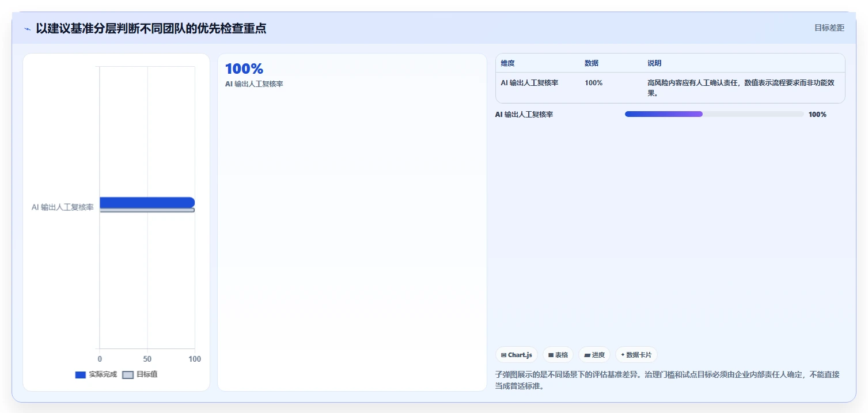Screen dimensions: 868x413
Task: Toggle the 目标值 legend entry
Action: pos(140,374)
